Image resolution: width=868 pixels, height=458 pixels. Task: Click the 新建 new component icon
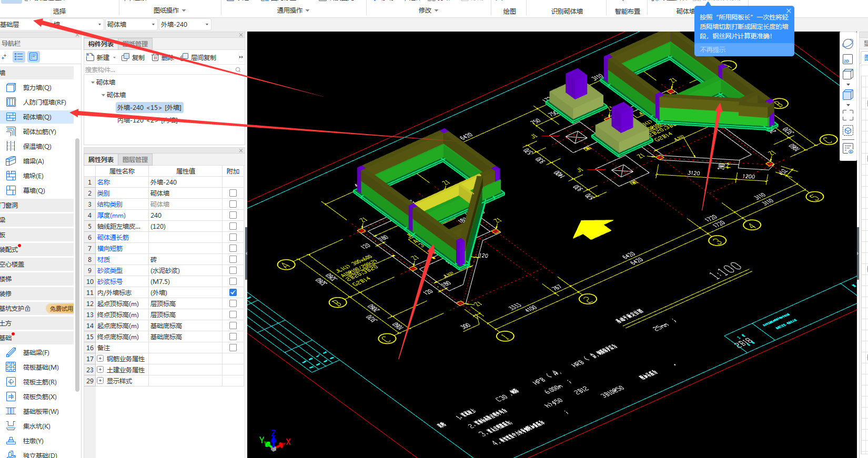(x=90, y=57)
